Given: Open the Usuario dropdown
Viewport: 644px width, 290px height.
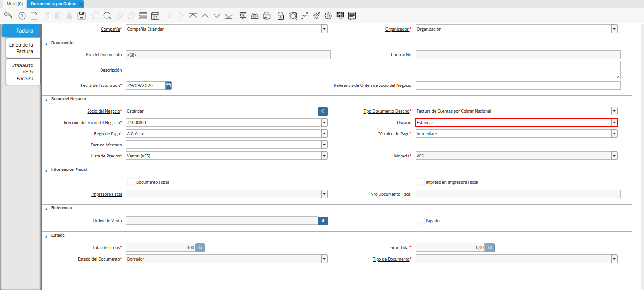Looking at the screenshot, I should (614, 123).
